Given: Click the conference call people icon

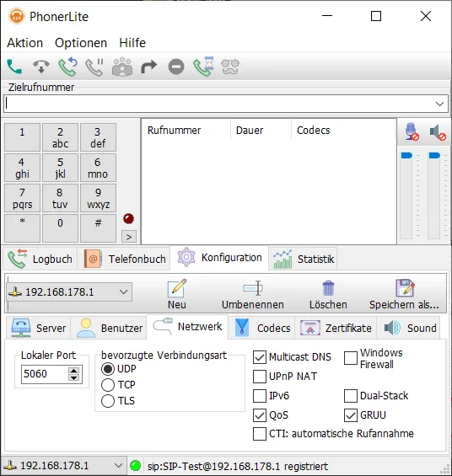Looking at the screenshot, I should click(x=122, y=67).
